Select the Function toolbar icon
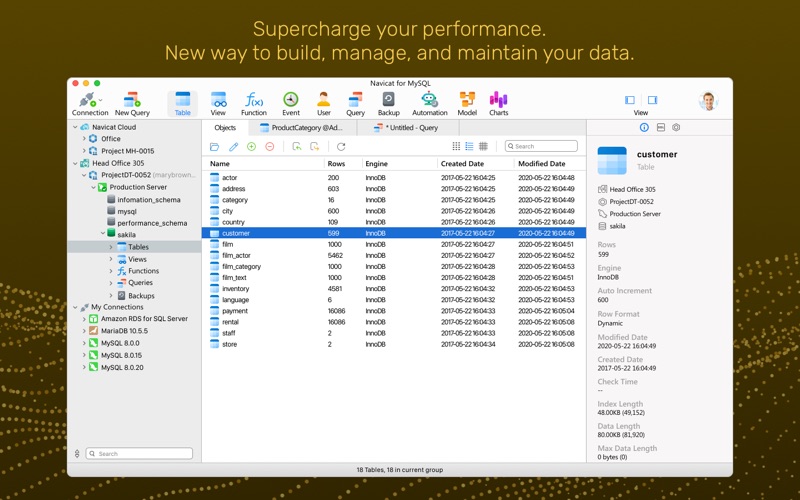 coord(254,104)
